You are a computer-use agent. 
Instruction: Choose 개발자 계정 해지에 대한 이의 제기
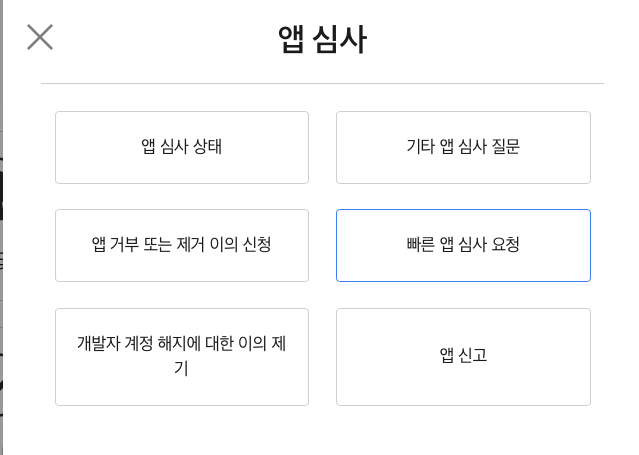pyautogui.click(x=182, y=357)
